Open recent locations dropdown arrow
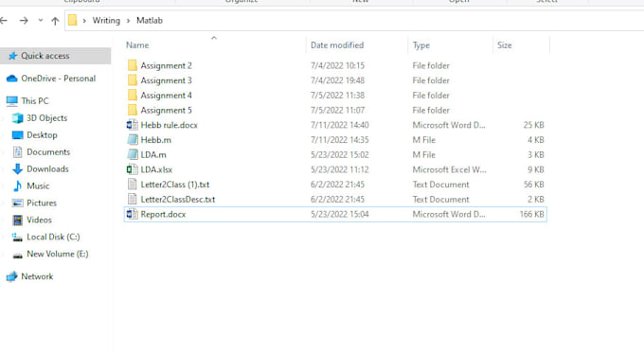The width and height of the screenshot is (644, 353). point(40,20)
